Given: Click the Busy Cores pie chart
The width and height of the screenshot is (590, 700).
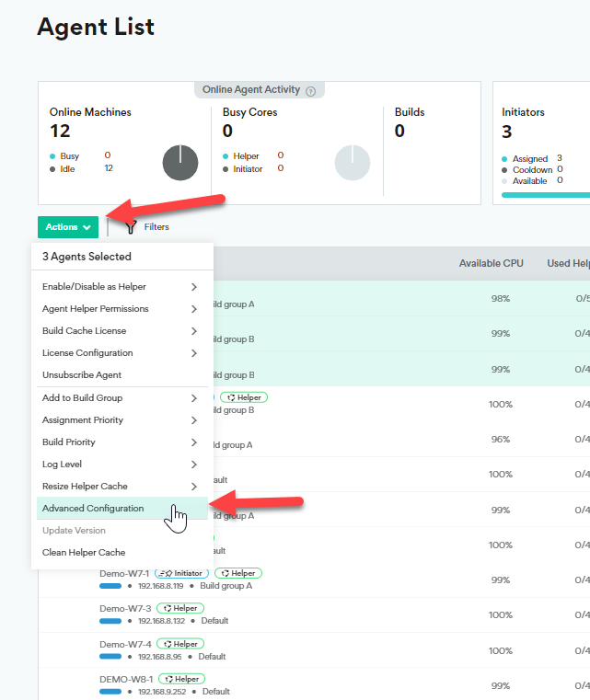Looking at the screenshot, I should click(352, 163).
